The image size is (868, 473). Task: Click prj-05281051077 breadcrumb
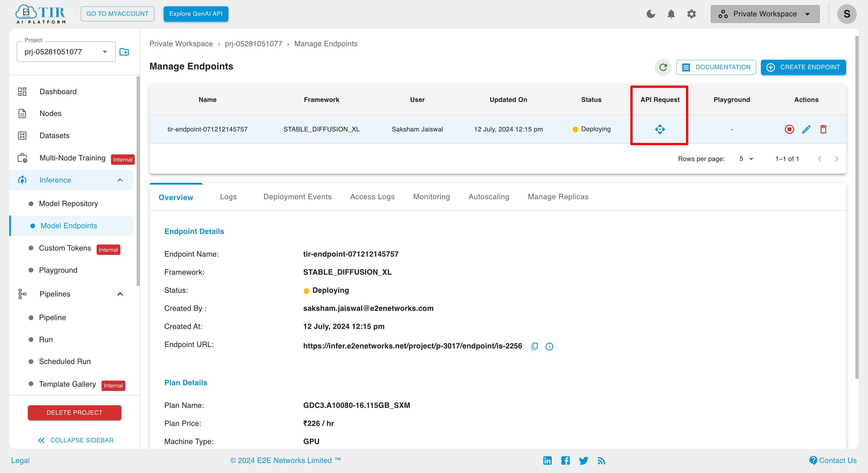point(253,44)
